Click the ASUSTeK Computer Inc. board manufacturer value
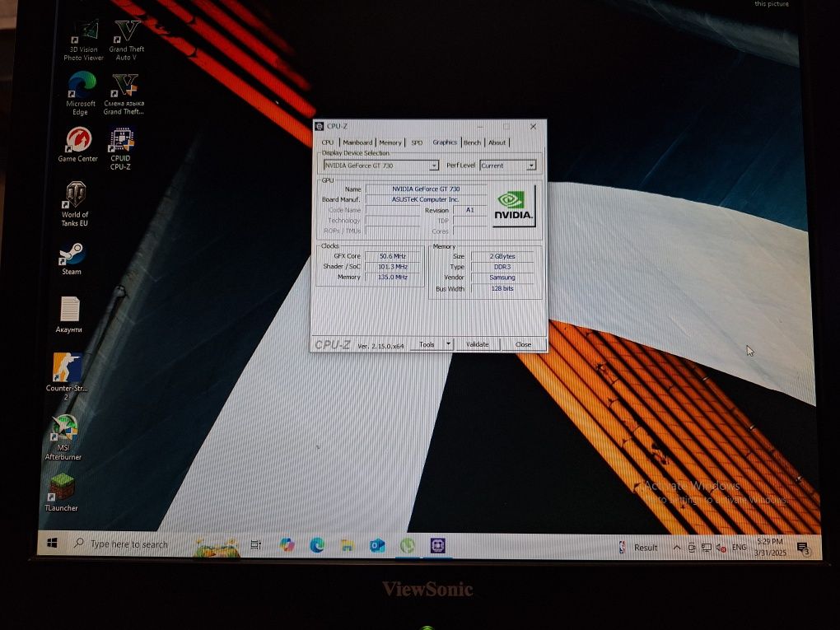 (x=426, y=199)
